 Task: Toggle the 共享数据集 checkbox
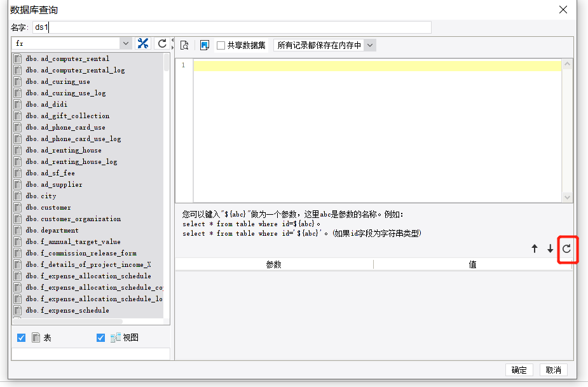(221, 45)
